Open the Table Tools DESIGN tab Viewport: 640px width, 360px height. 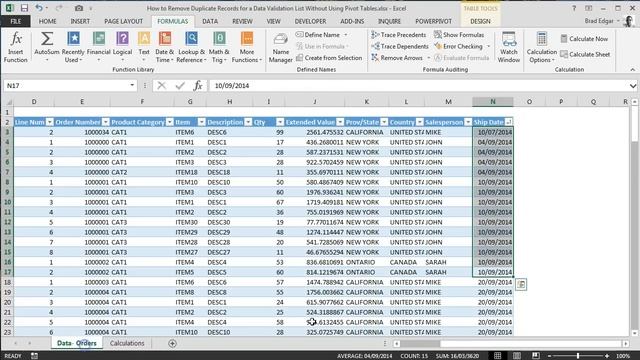pos(480,21)
